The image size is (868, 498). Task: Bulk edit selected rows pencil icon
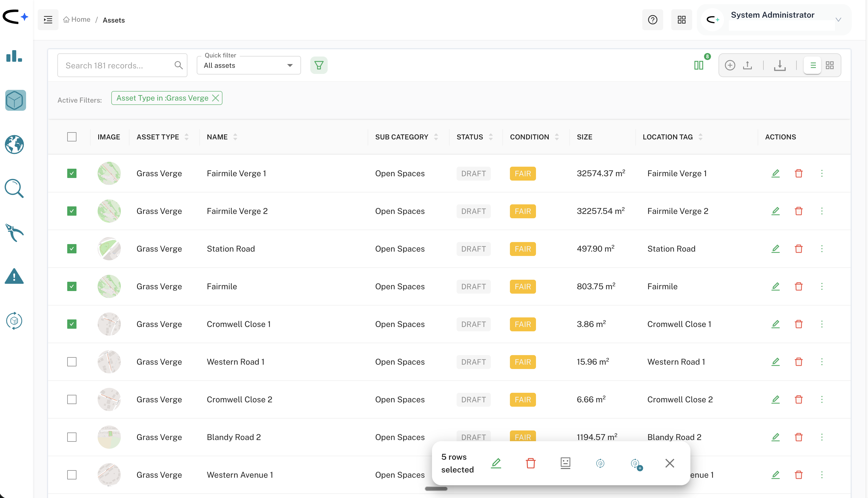(496, 463)
